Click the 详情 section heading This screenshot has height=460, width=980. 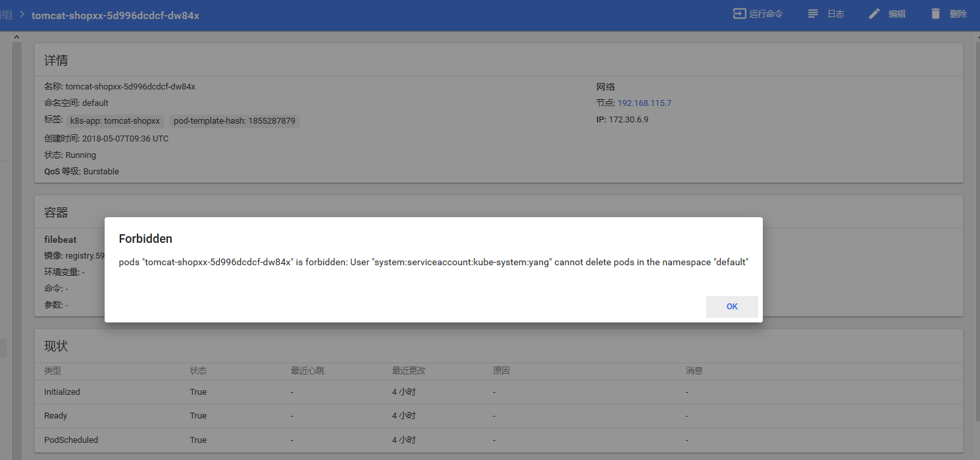click(56, 61)
